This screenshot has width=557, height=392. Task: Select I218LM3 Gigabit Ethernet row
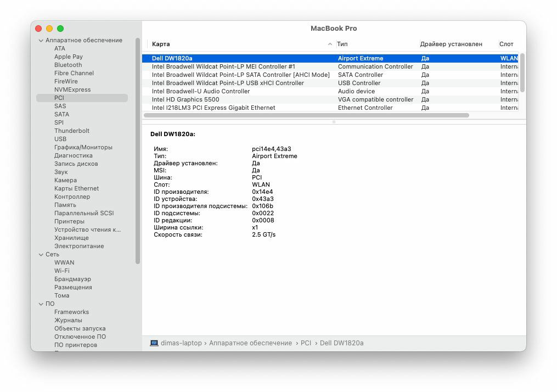click(x=330, y=108)
